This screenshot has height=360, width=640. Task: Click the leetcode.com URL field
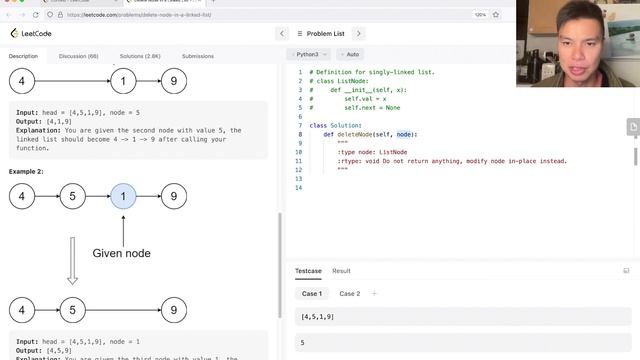[x=139, y=15]
